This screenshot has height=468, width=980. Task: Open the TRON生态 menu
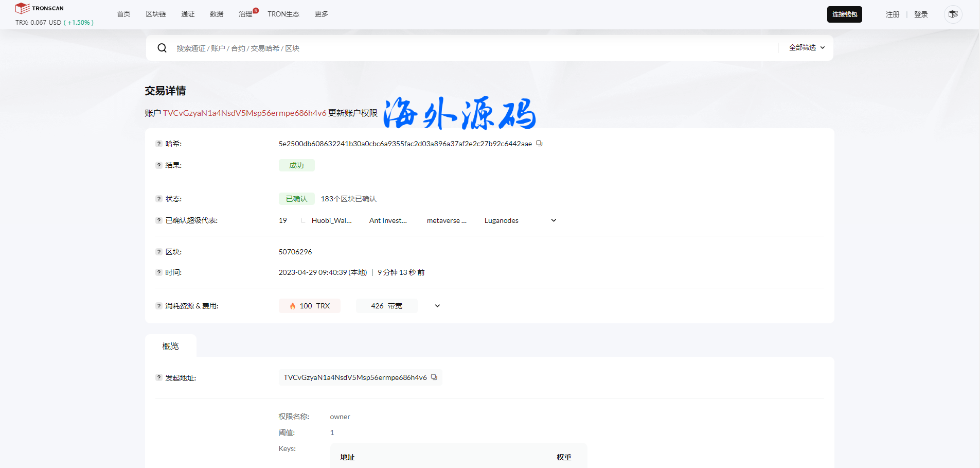283,14
